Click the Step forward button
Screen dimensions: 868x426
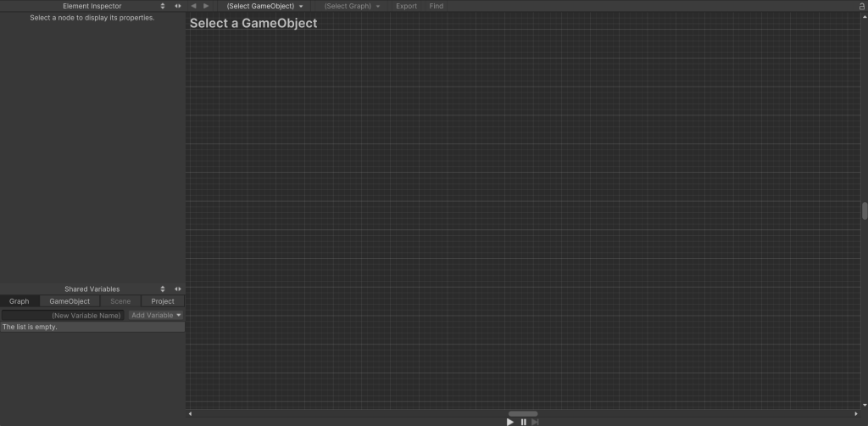(535, 422)
